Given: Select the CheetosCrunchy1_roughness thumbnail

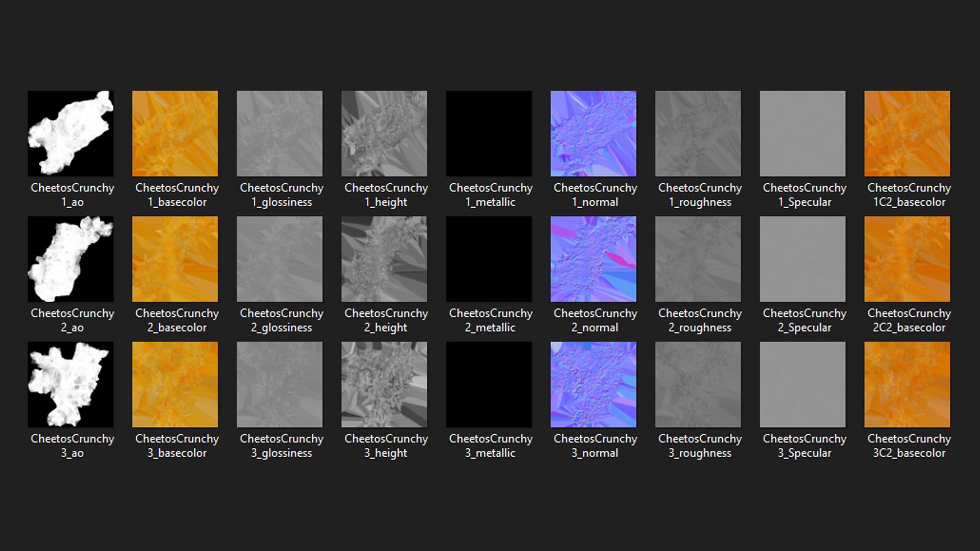Looking at the screenshot, I should [x=698, y=134].
